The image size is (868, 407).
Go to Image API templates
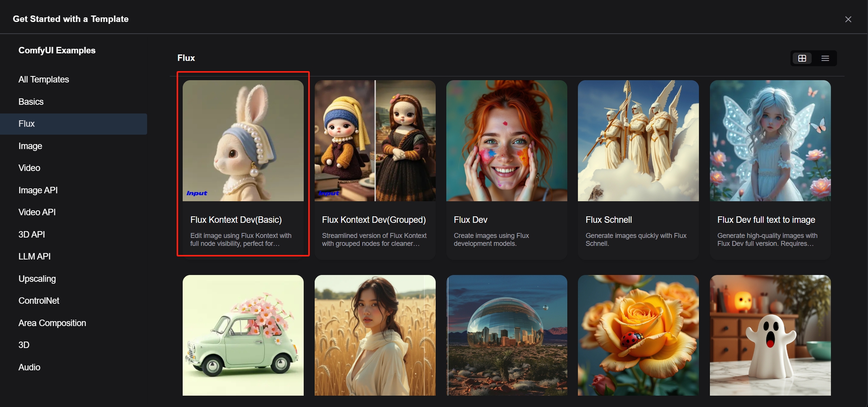coord(73,190)
